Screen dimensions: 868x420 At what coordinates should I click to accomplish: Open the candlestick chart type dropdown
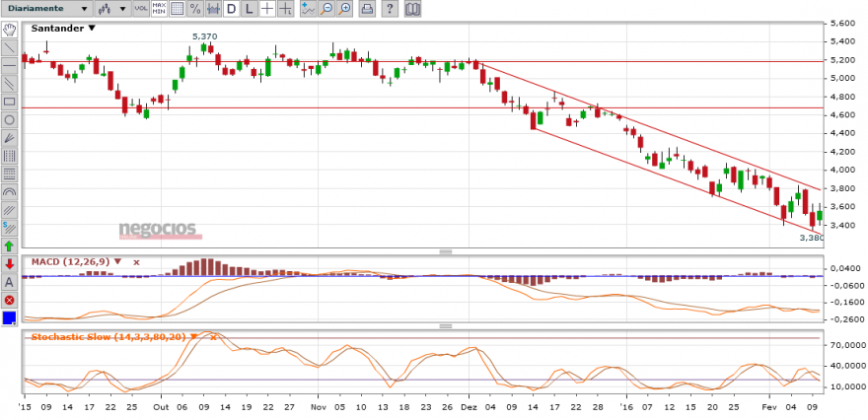click(x=112, y=8)
